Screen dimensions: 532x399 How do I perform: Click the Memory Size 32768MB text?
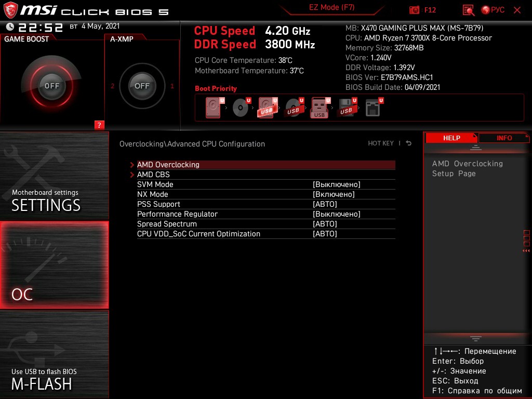pyautogui.click(x=384, y=48)
